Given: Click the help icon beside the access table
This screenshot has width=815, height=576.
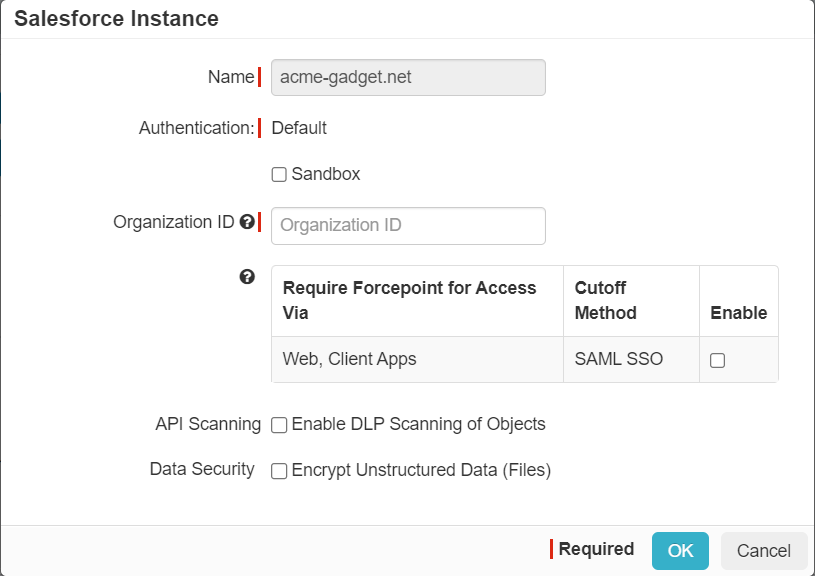Looking at the screenshot, I should pyautogui.click(x=247, y=277).
